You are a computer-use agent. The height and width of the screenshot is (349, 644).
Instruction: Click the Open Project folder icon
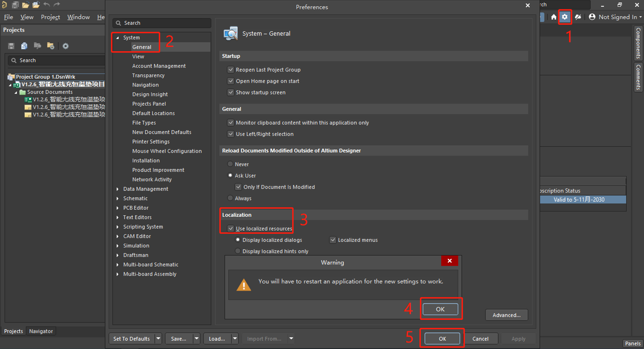click(x=36, y=5)
